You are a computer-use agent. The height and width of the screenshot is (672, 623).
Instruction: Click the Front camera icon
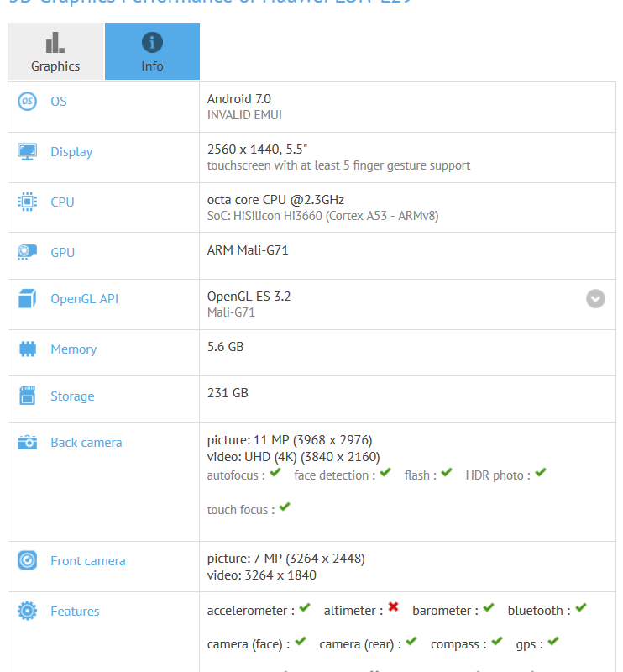(28, 561)
